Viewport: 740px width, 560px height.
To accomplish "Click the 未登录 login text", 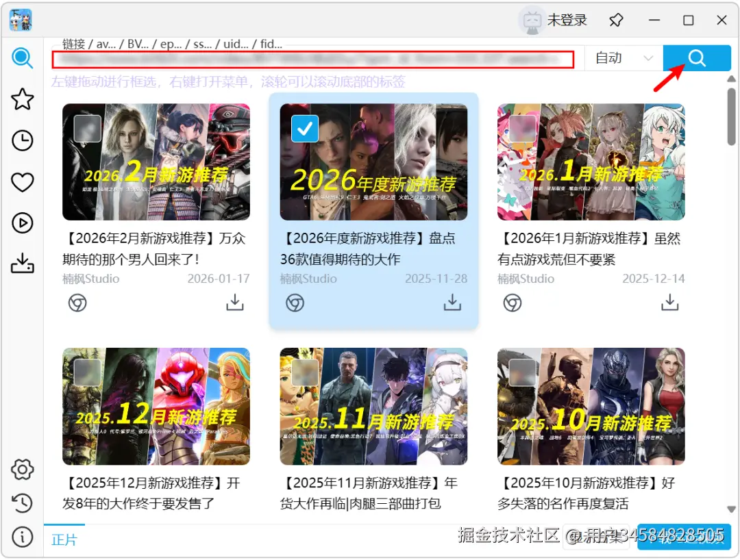I will tap(567, 21).
